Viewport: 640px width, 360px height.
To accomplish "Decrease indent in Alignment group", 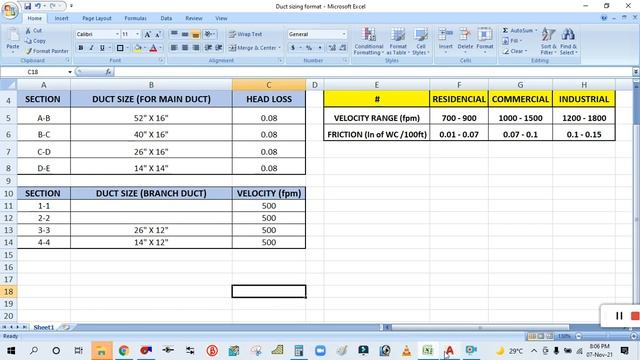I will tap(208, 48).
